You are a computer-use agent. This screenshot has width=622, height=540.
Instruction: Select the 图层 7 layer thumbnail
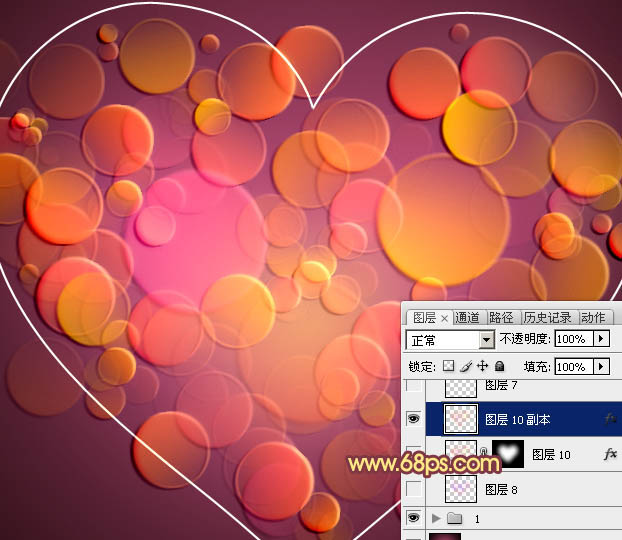pos(461,387)
